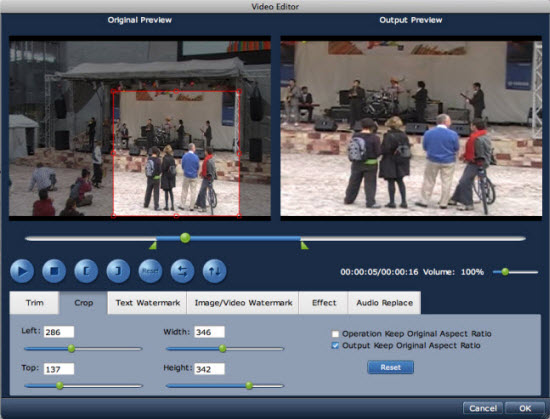Click the round Reset trim button
The height and width of the screenshot is (419, 550).
150,271
